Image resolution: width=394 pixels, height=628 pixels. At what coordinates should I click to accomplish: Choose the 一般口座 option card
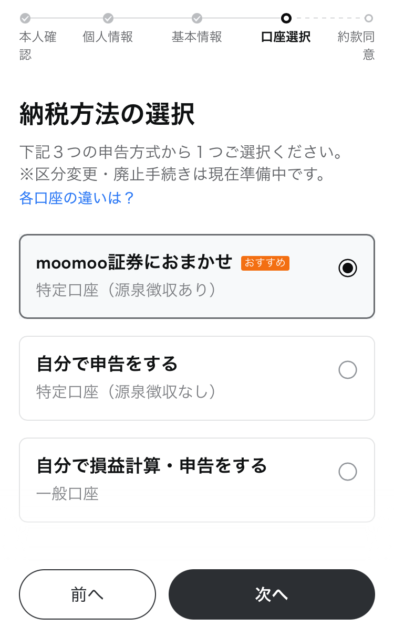click(197, 480)
